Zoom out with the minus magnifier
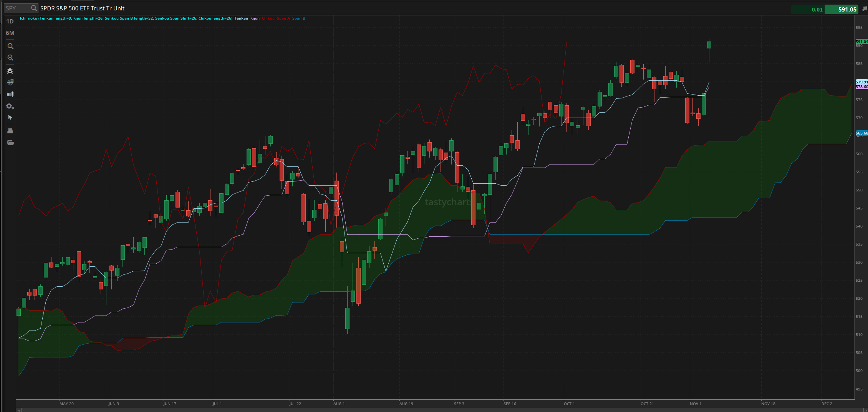Image resolution: width=868 pixels, height=412 pixels. 10,58
